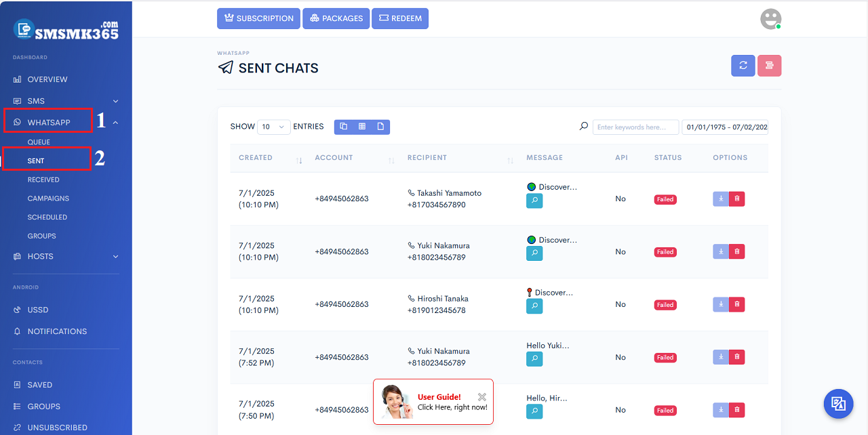Export table using the file icon
The width and height of the screenshot is (868, 435).
click(380, 127)
